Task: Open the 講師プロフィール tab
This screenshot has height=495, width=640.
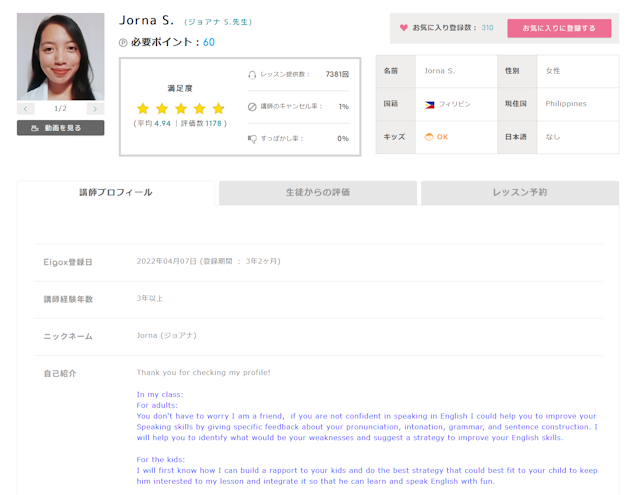Action: [116, 193]
